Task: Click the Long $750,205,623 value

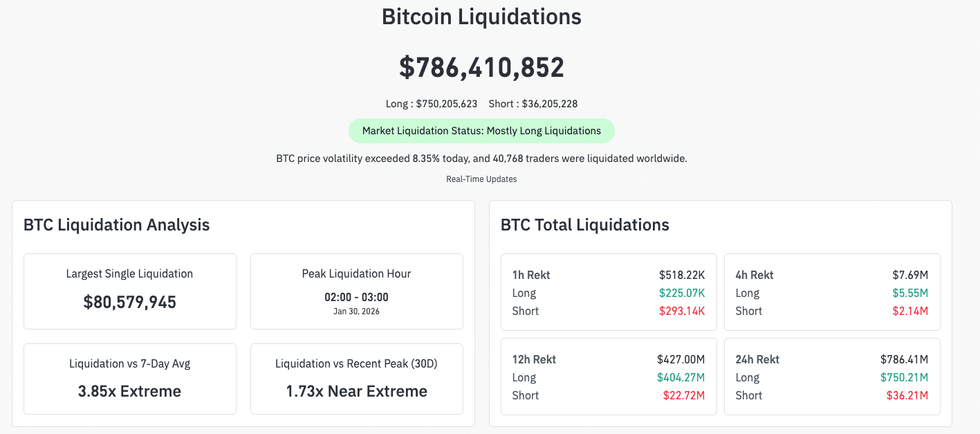Action: [x=431, y=104]
